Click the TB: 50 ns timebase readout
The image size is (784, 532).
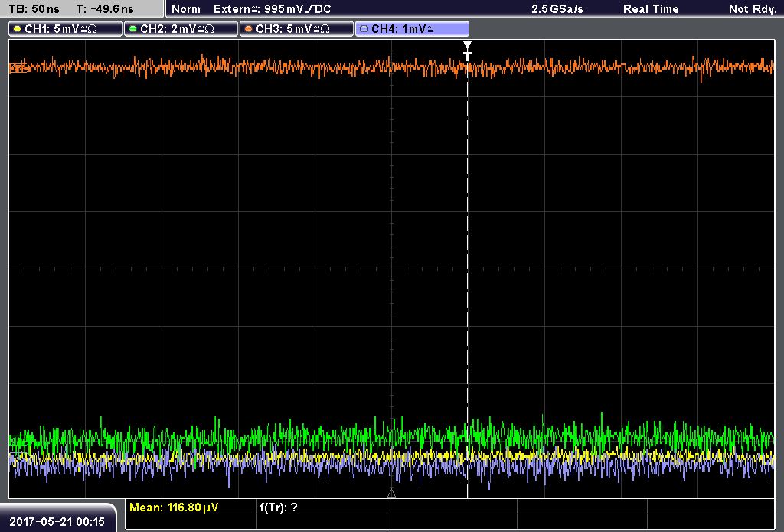pos(34,9)
